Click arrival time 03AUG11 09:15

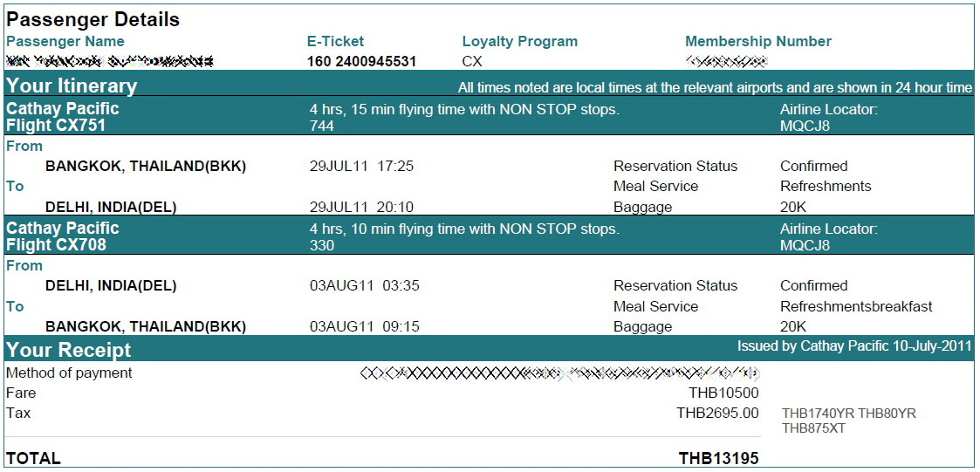[365, 326]
